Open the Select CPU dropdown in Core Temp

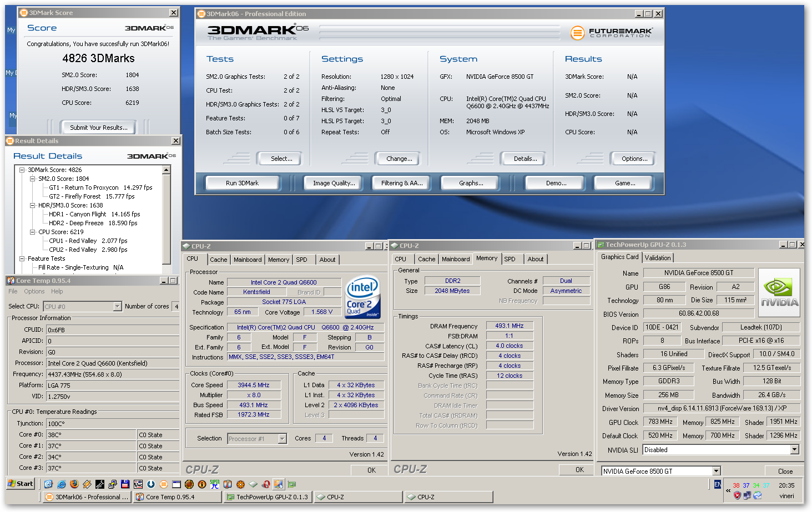117,306
